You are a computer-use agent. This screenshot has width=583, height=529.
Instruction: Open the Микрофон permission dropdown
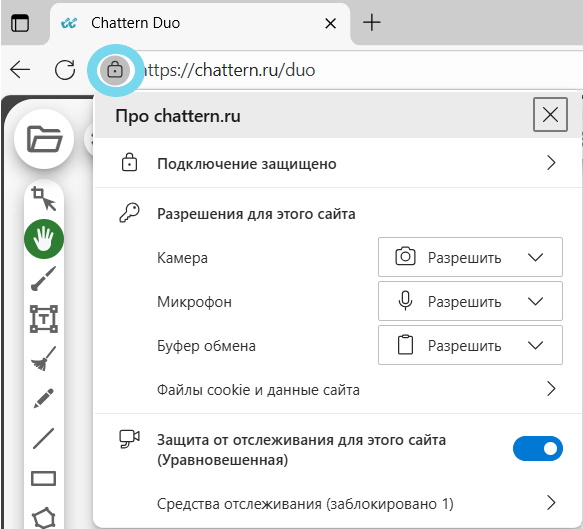(x=470, y=301)
